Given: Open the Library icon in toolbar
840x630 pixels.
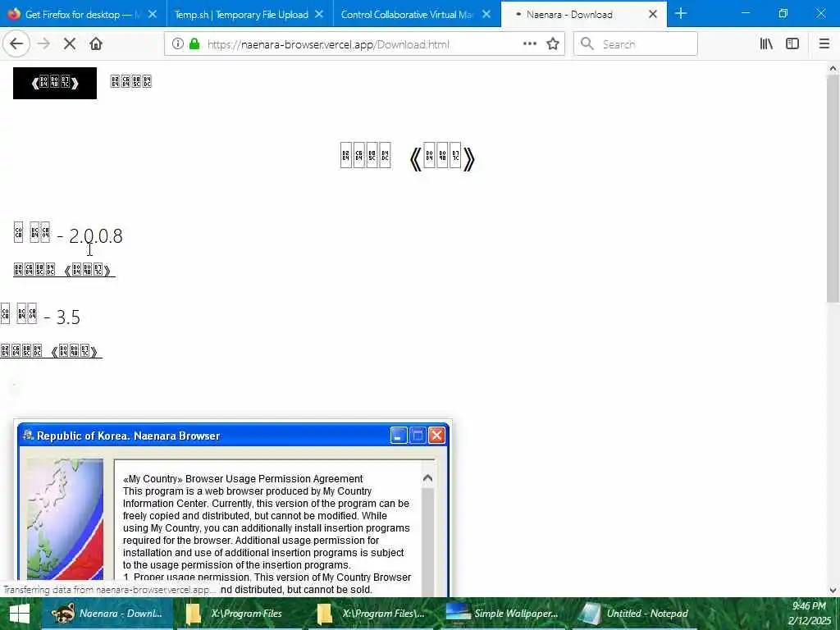Looking at the screenshot, I should coord(767,44).
